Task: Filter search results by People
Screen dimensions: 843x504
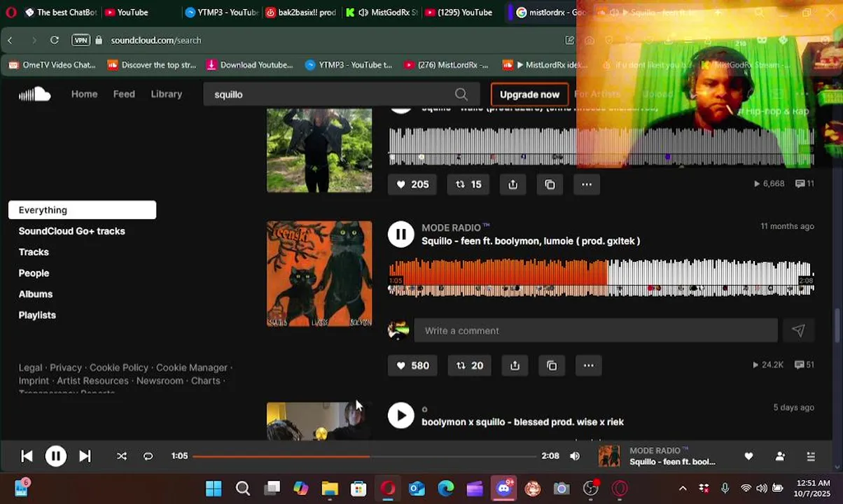Action: (x=34, y=273)
